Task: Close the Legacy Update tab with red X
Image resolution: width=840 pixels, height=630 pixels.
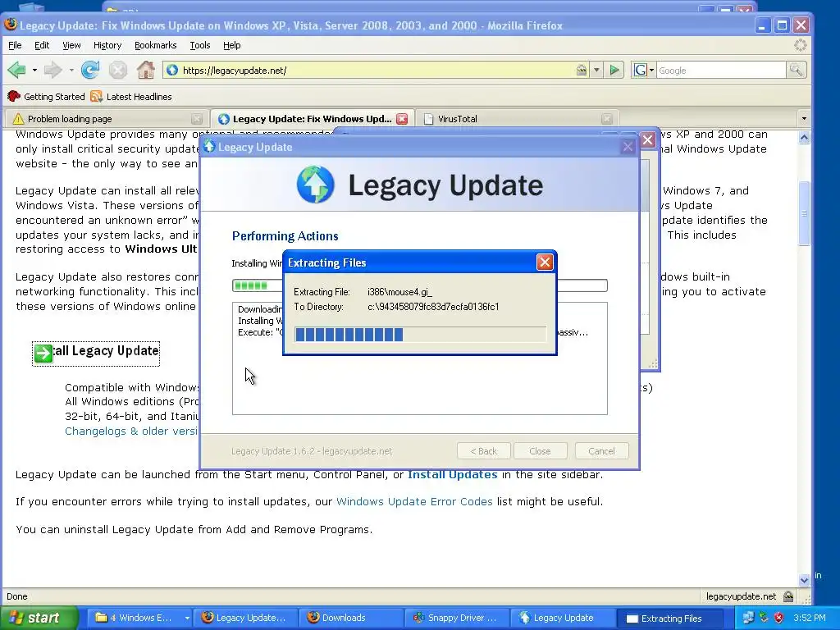Action: tap(402, 119)
